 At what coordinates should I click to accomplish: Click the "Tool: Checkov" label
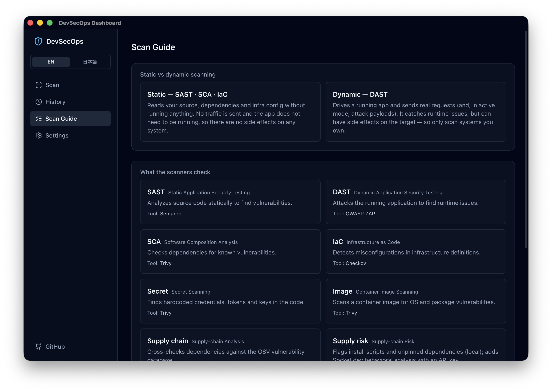[349, 263]
